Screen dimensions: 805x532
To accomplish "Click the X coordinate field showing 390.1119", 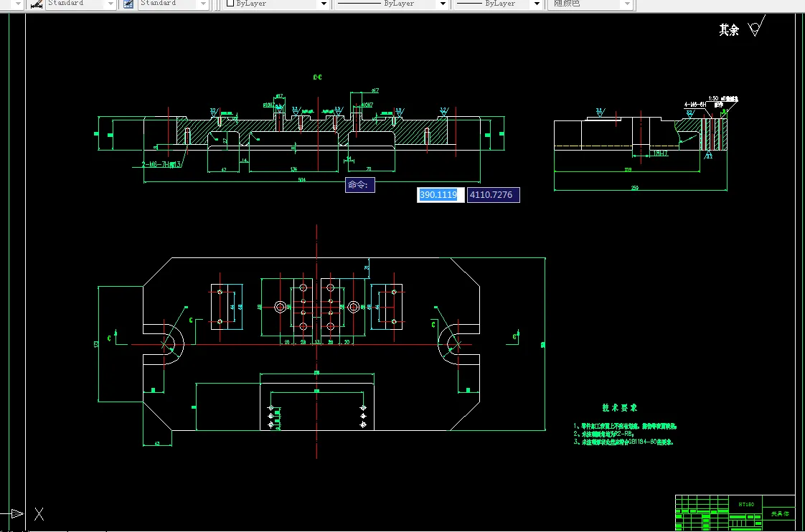I will click(440, 195).
